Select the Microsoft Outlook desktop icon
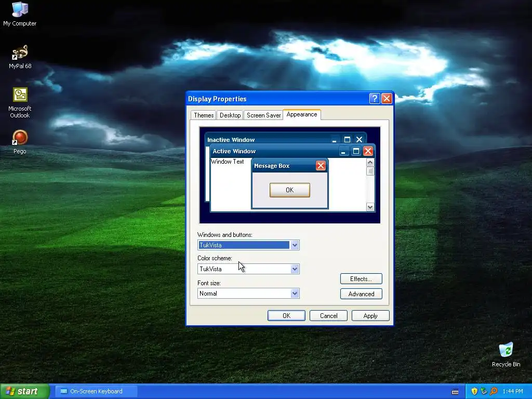 [x=20, y=102]
